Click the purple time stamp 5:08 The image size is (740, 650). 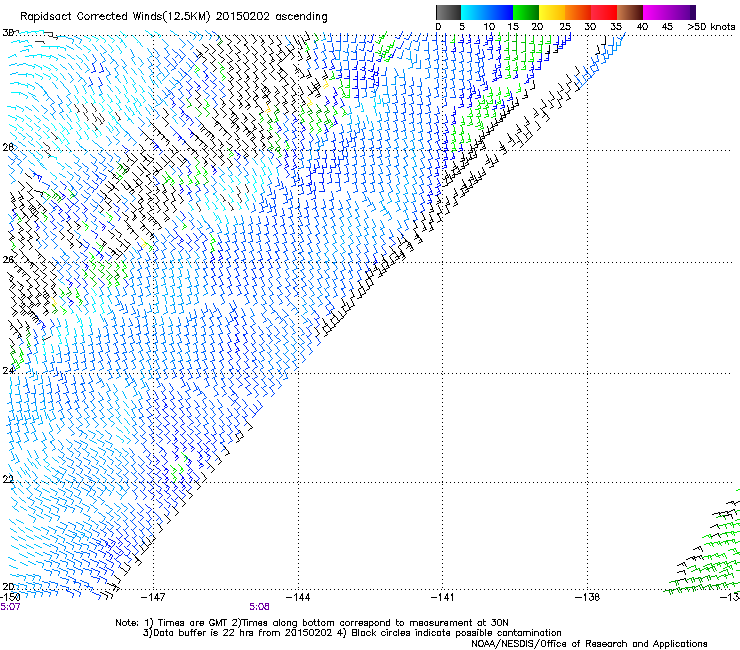(x=260, y=607)
